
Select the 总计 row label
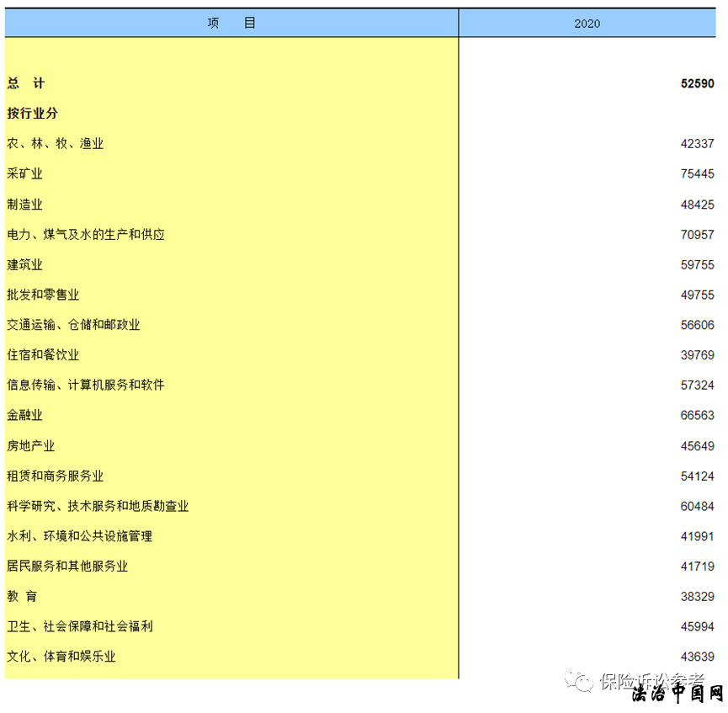(26, 83)
